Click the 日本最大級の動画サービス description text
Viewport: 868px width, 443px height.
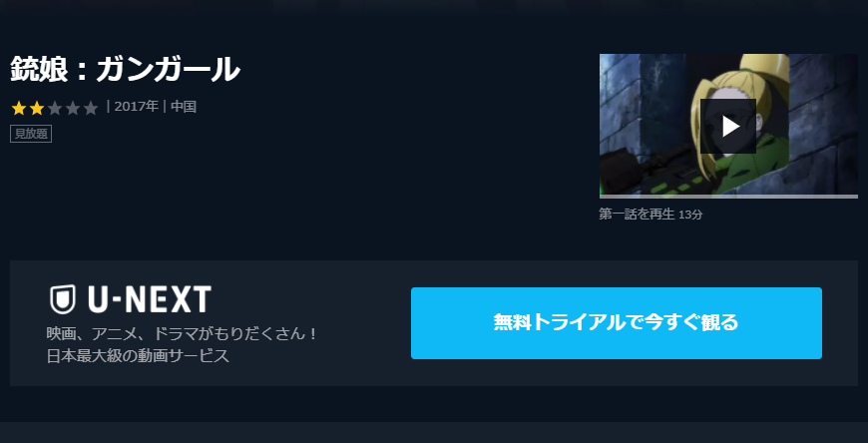138,356
